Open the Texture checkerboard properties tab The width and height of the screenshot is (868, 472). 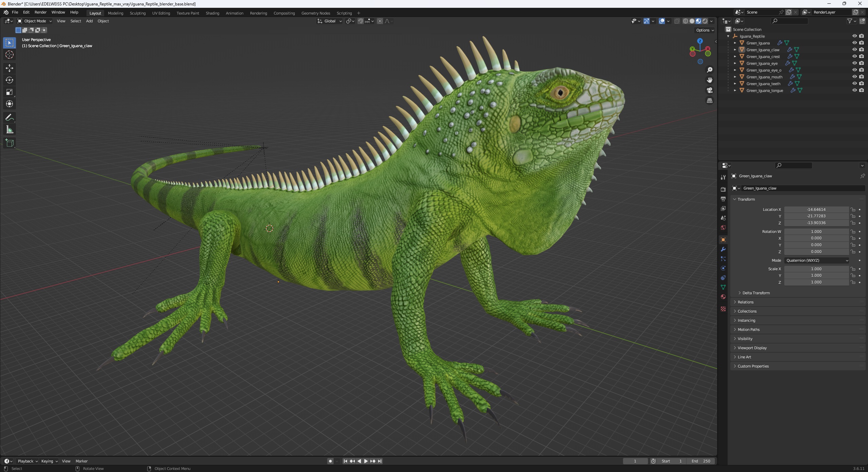tap(723, 309)
